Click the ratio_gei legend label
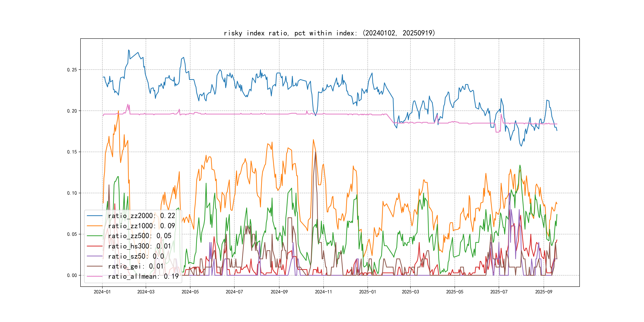Viewport: 644px width, 322px height. (x=136, y=266)
